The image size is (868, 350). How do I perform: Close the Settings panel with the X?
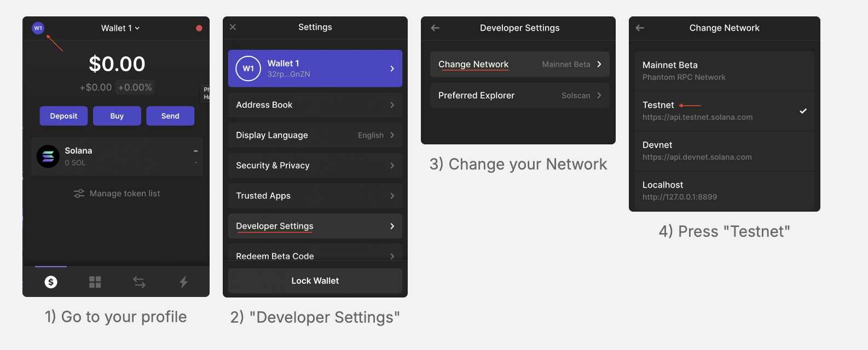(x=233, y=27)
